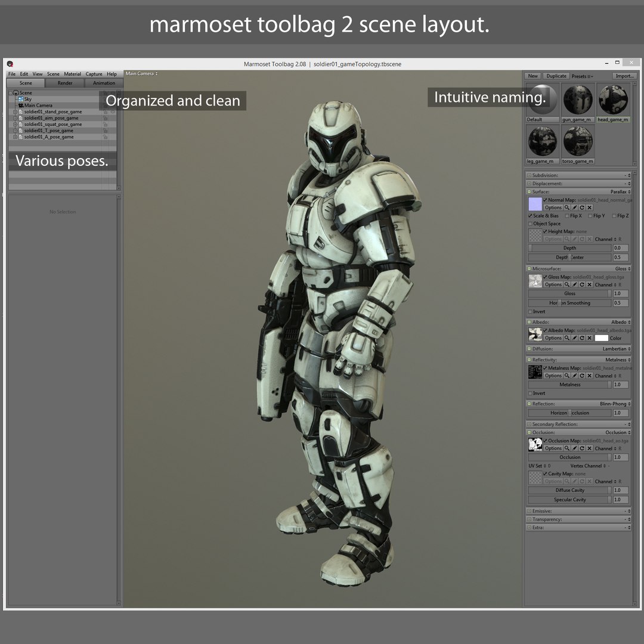Open the Material menu
This screenshot has width=644, height=644.
[72, 75]
